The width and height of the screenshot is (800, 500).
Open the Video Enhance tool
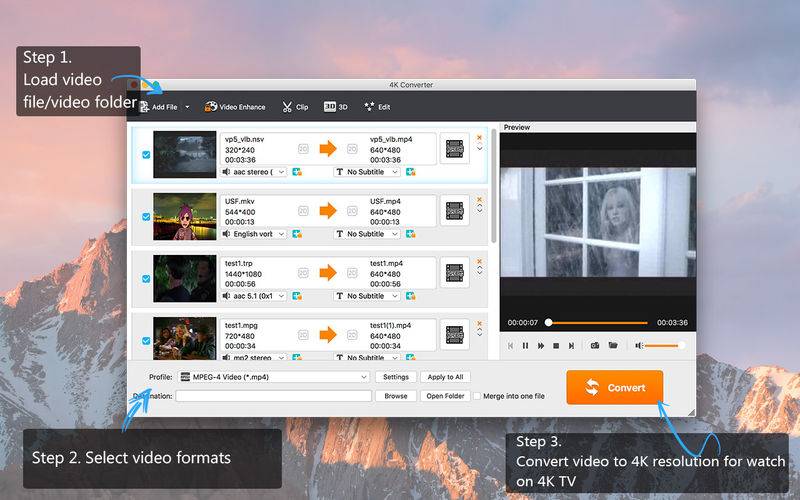235,107
